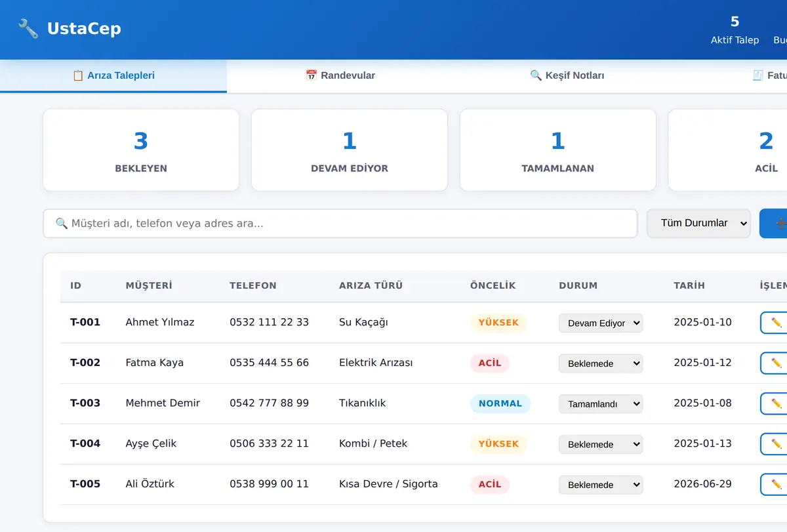This screenshot has height=532, width=787.
Task: Click the Kombi / Petek fault type
Action: (373, 443)
